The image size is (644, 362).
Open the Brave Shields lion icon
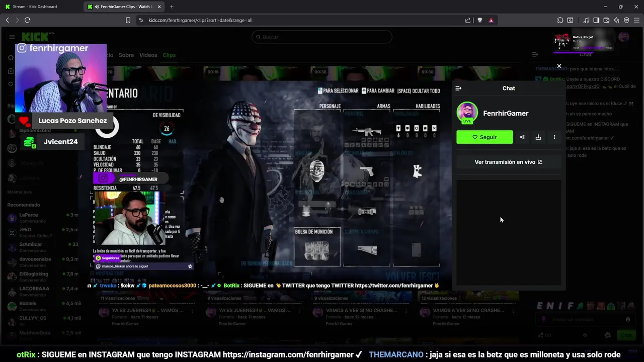[x=479, y=20]
